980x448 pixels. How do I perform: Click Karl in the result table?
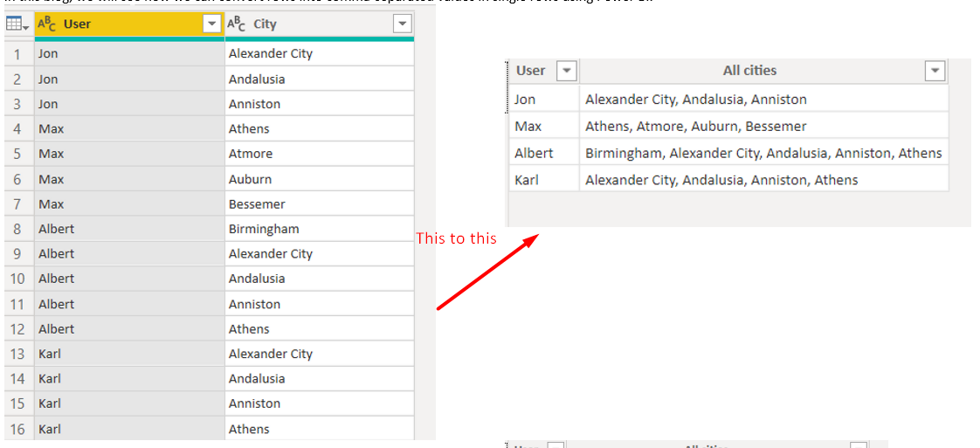click(544, 180)
